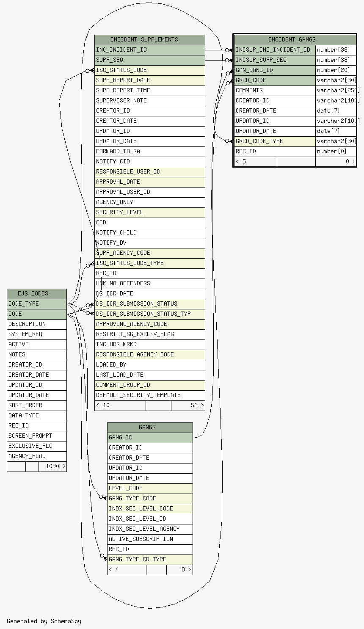Click the SUPP_REPORT_TIME column

click(150, 91)
